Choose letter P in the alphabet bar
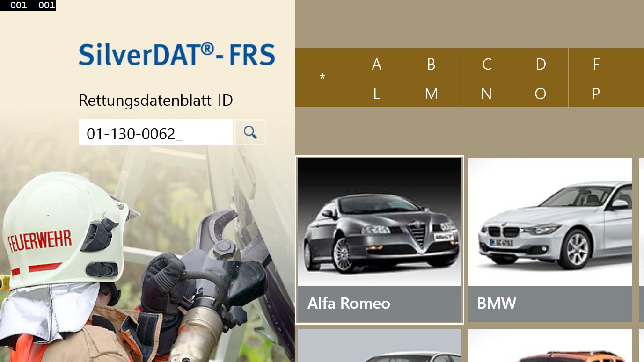The height and width of the screenshot is (362, 644). 596,94
